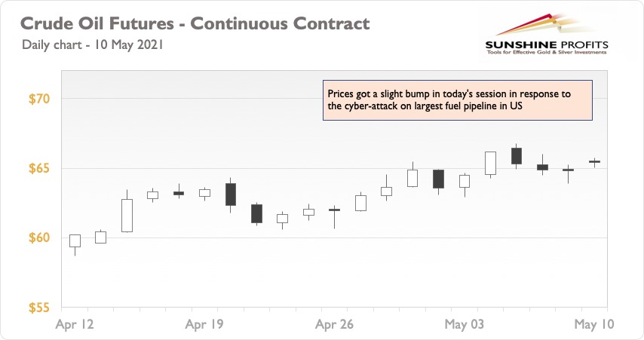This screenshot has width=644, height=340.
Task: Select the $55 price axis label
Action: click(x=39, y=308)
